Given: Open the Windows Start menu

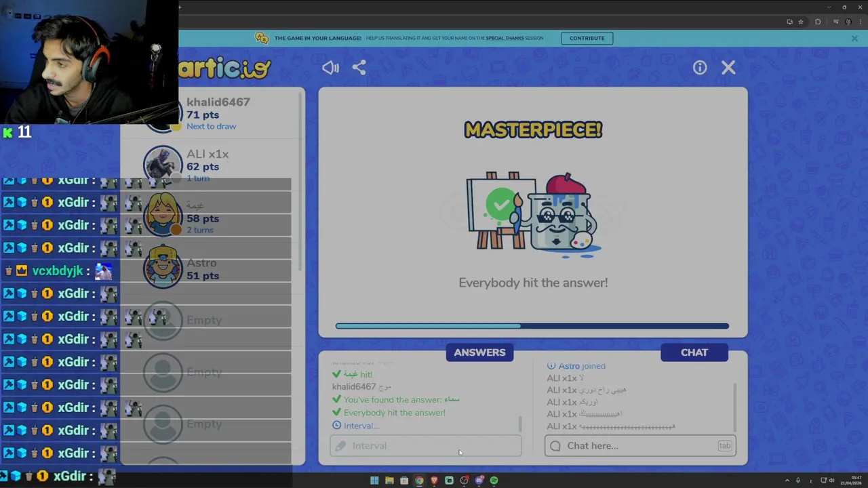Looking at the screenshot, I should (374, 481).
